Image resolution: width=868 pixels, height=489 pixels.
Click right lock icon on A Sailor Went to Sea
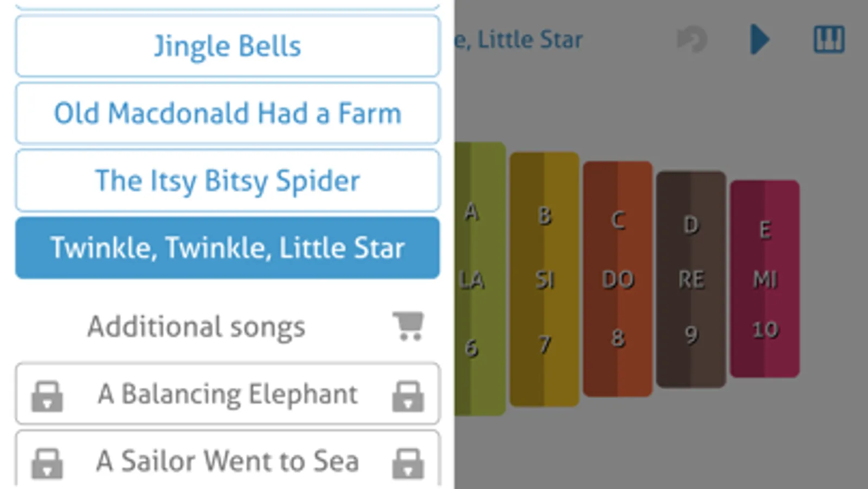point(408,462)
